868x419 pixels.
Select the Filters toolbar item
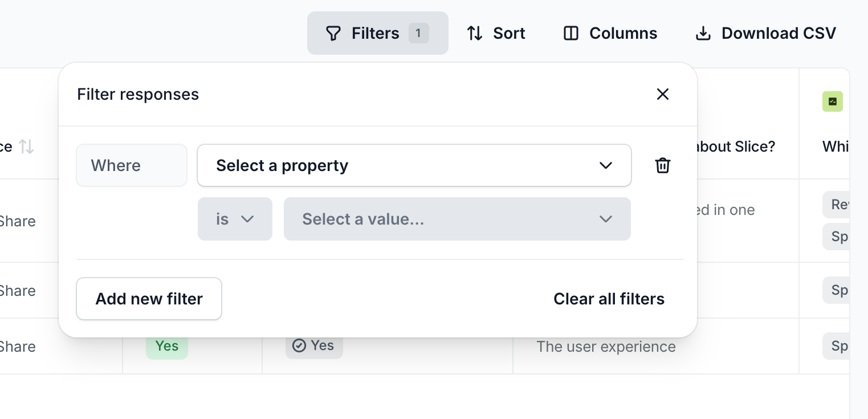tap(377, 33)
